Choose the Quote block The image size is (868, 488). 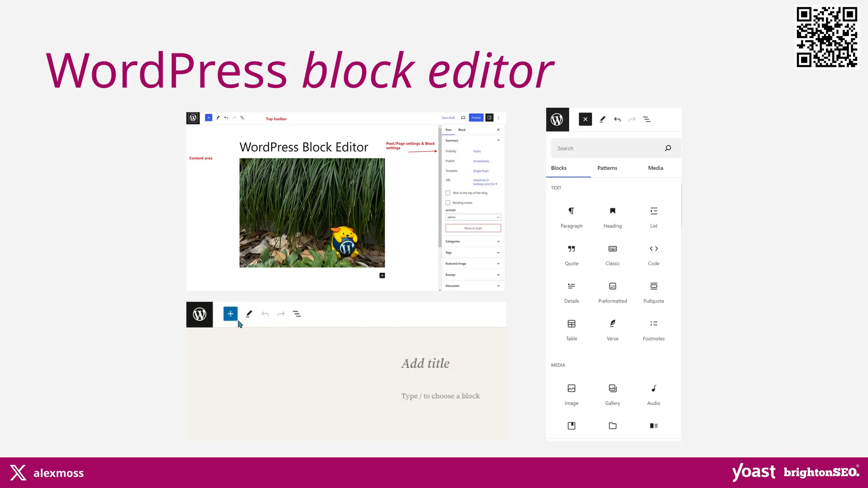571,255
